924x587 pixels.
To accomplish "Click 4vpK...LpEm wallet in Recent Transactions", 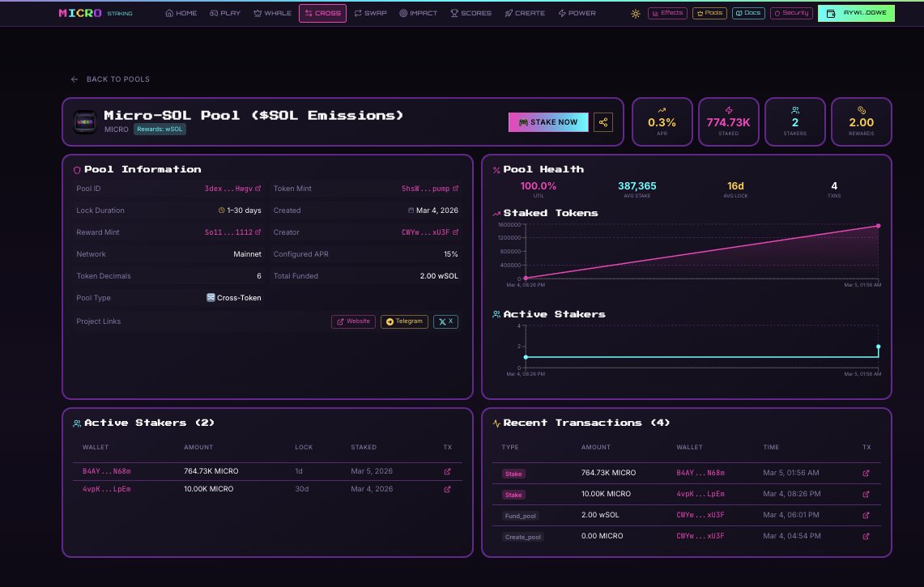I will click(x=700, y=494).
